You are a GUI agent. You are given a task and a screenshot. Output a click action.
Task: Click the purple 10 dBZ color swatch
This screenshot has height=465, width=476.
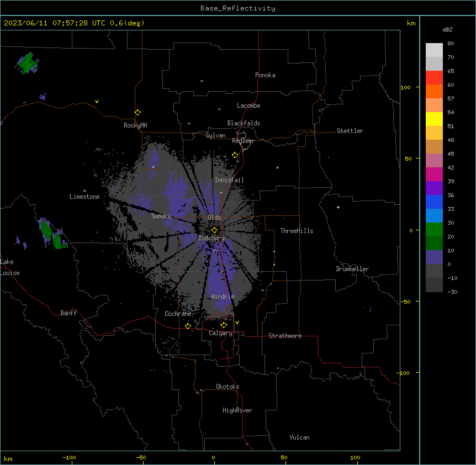click(434, 257)
